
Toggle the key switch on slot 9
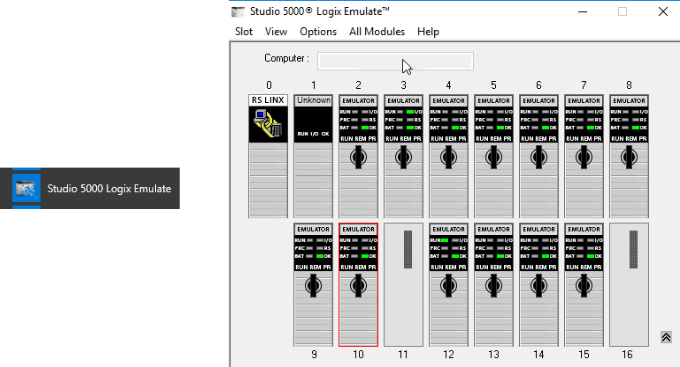[x=313, y=286]
